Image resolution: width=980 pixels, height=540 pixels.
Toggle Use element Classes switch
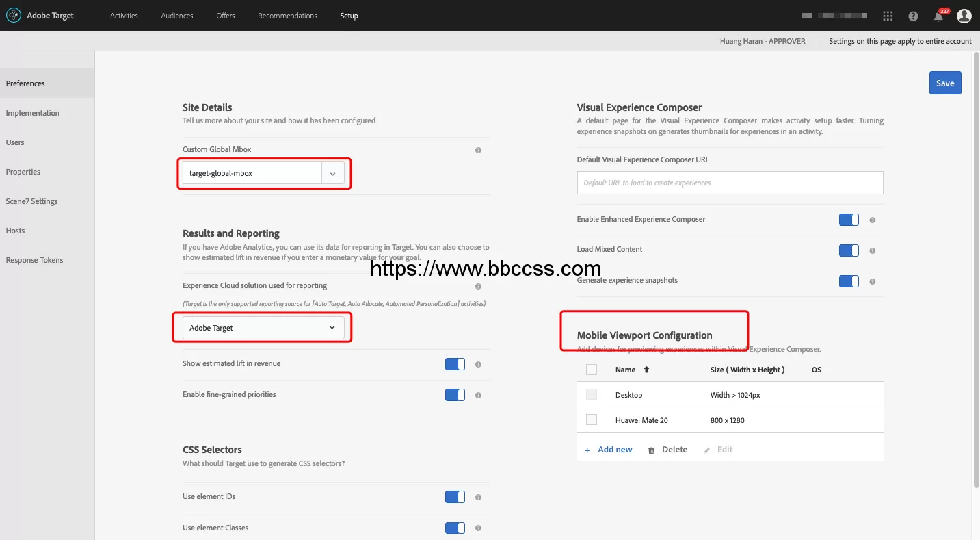(455, 528)
